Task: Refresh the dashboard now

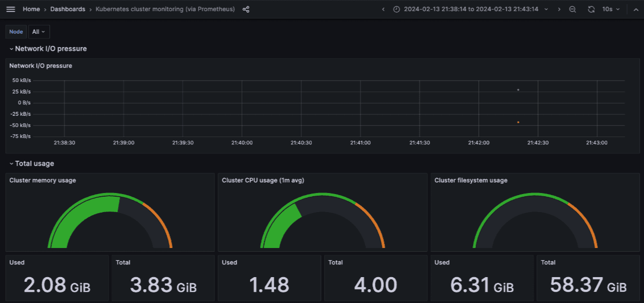Action: coord(591,10)
